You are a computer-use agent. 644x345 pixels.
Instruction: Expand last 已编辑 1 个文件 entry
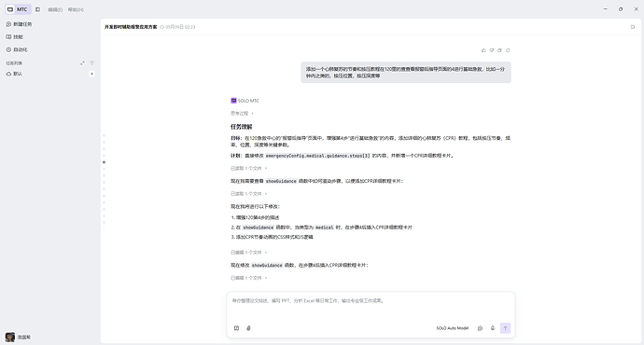click(248, 278)
